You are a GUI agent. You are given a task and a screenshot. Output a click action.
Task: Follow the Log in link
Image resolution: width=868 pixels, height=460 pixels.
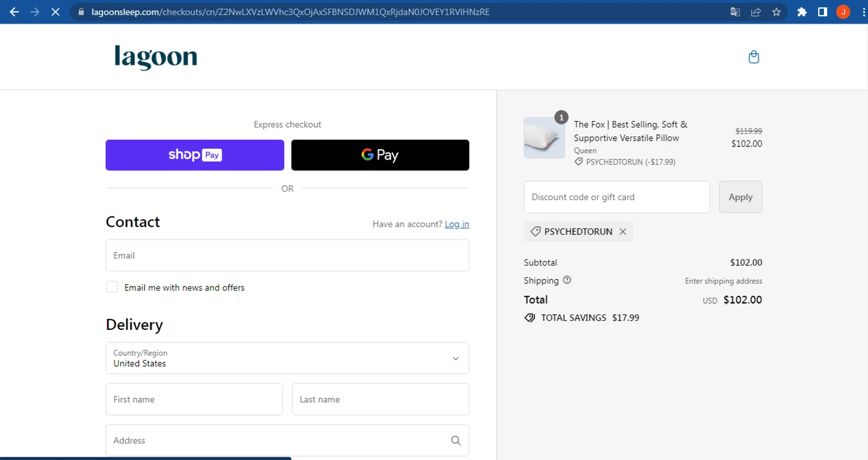click(457, 224)
